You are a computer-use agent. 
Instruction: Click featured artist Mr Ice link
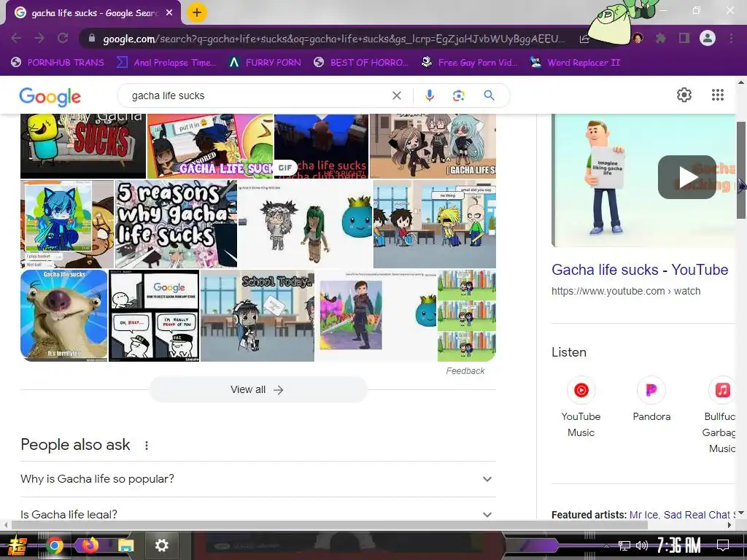[x=643, y=515]
